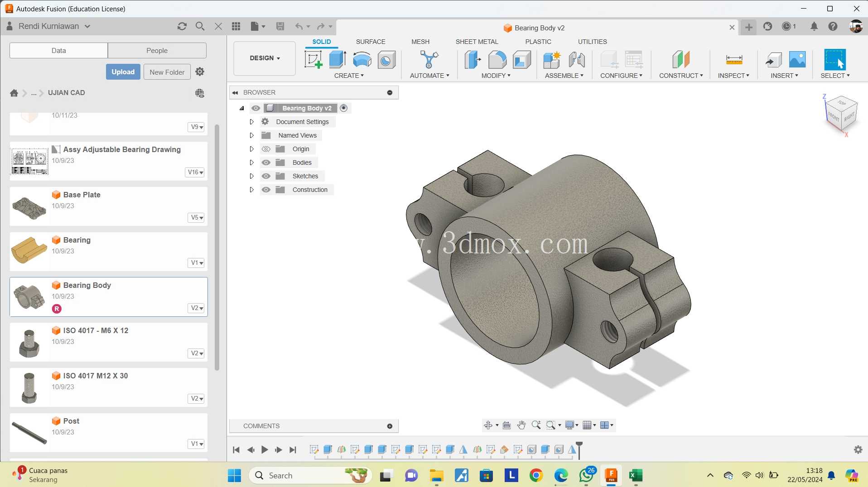The image size is (868, 487).
Task: Hide the Sketches folder
Action: pos(266,176)
